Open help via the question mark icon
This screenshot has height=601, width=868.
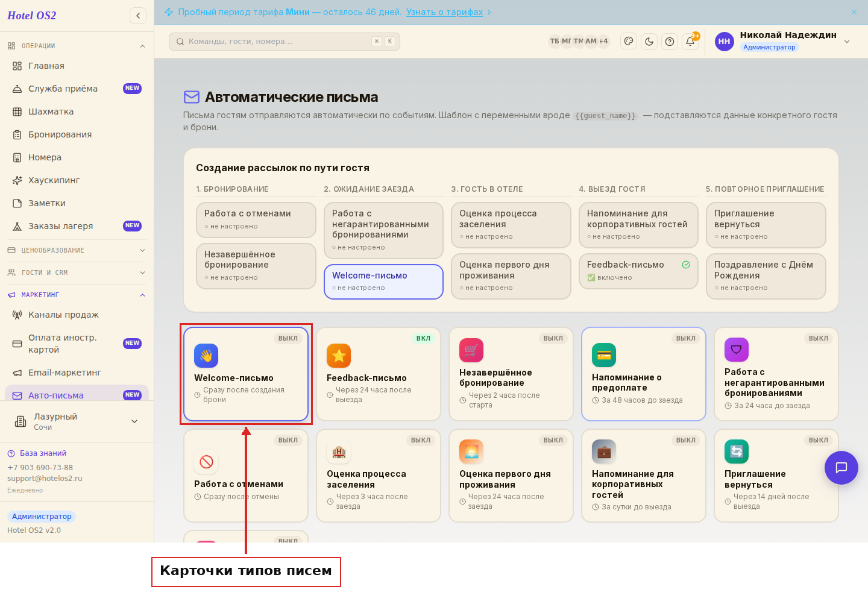[670, 42]
